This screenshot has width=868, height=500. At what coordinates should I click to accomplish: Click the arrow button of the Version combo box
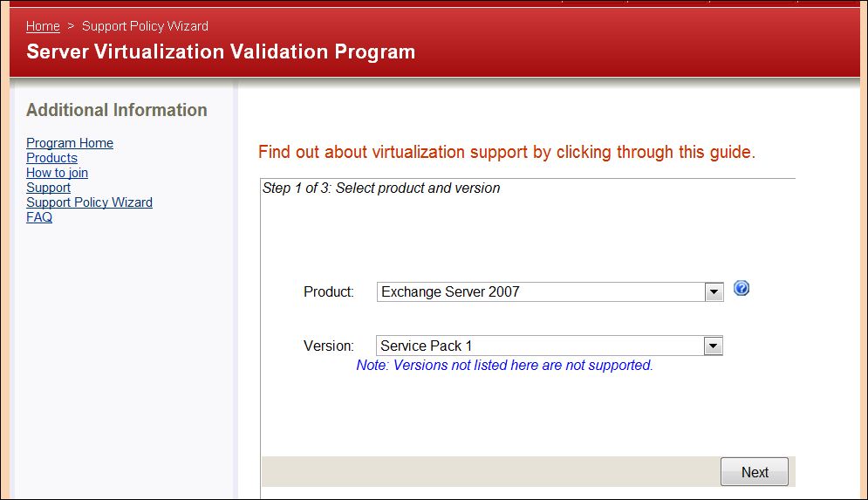714,346
